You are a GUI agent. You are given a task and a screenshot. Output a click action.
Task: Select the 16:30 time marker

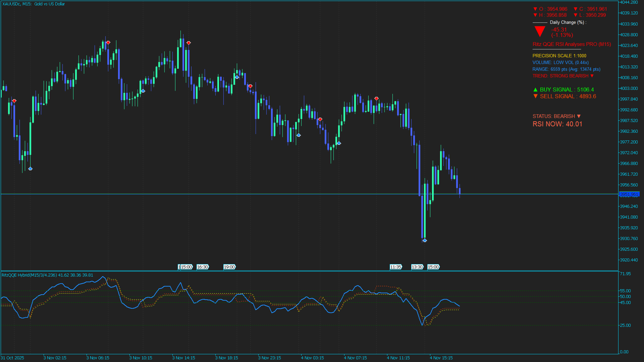[202, 267]
